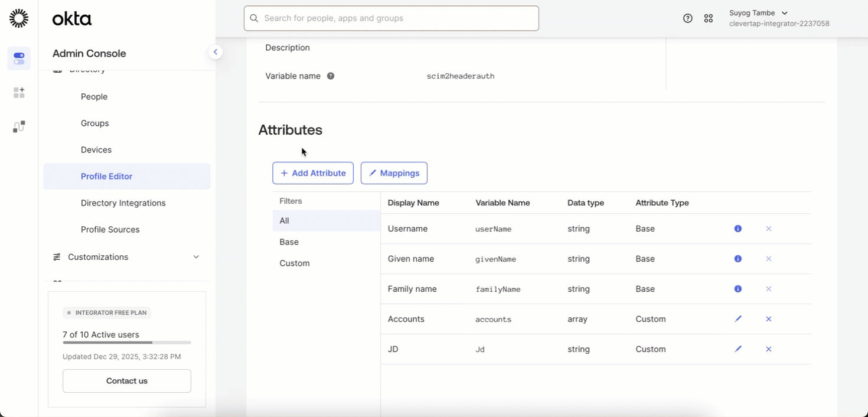
Task: Switch to the Base attributes filter
Action: point(289,242)
